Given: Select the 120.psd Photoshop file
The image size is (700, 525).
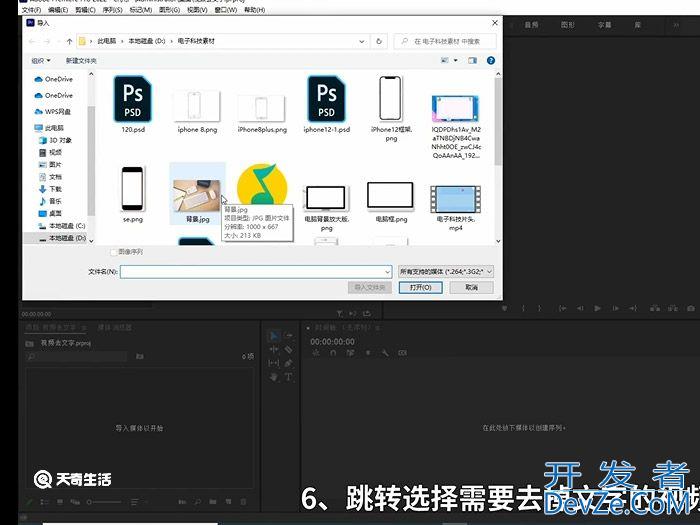Looking at the screenshot, I should [133, 104].
